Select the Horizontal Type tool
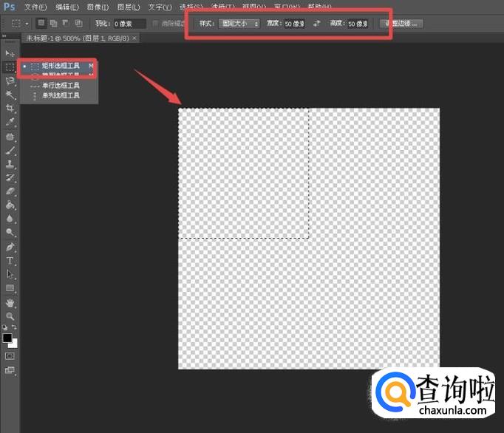504x433 pixels. pos(10,260)
